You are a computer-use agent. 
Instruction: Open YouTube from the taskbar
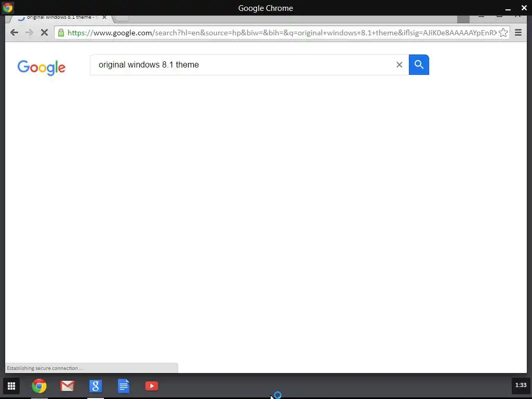[152, 386]
